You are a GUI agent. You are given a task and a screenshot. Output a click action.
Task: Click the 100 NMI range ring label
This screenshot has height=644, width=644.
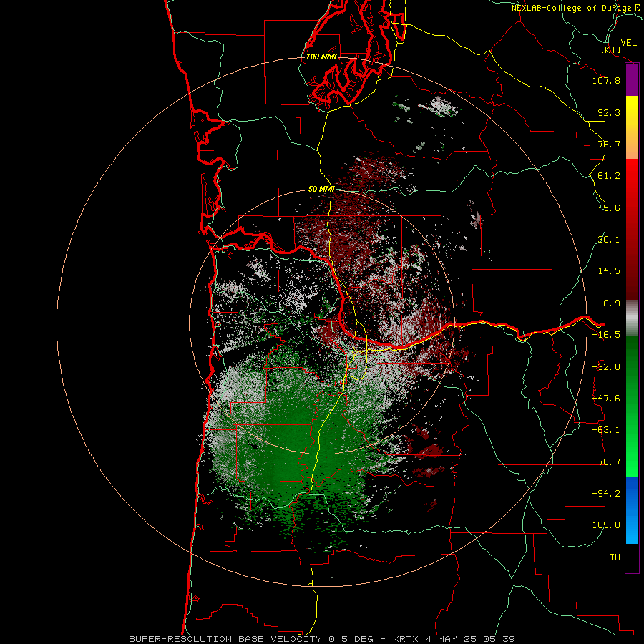321,57
